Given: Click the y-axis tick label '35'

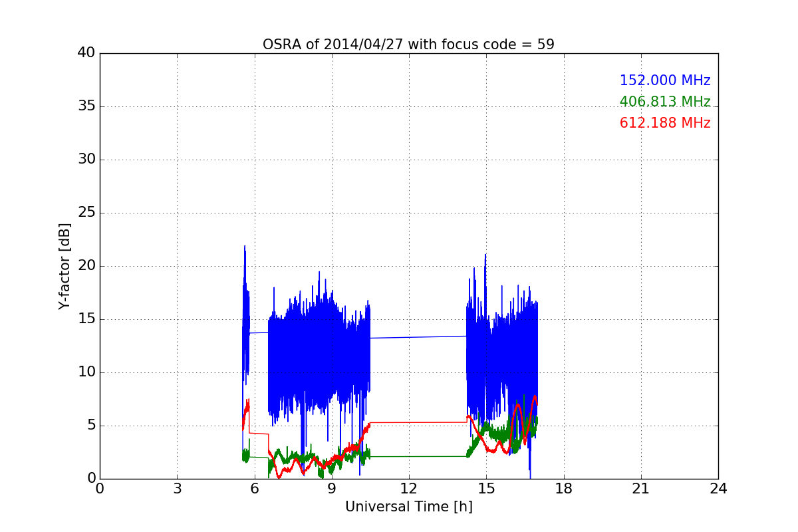Looking at the screenshot, I should (x=86, y=106).
